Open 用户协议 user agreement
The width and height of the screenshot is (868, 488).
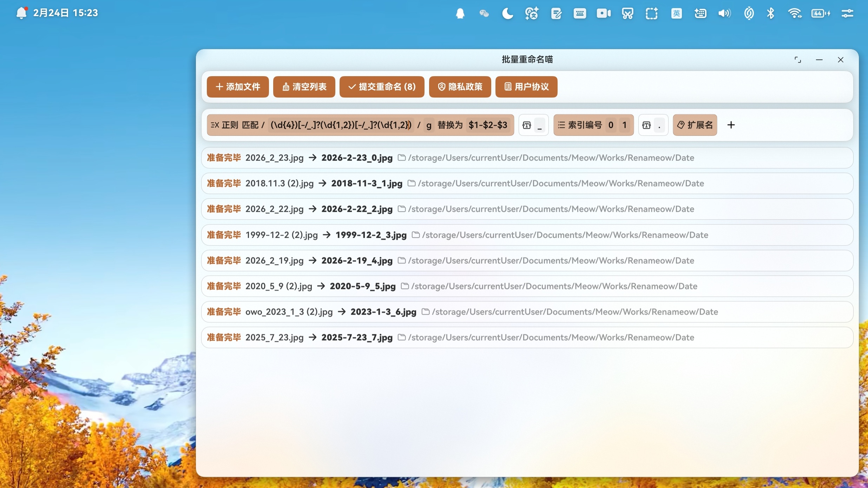tap(526, 87)
